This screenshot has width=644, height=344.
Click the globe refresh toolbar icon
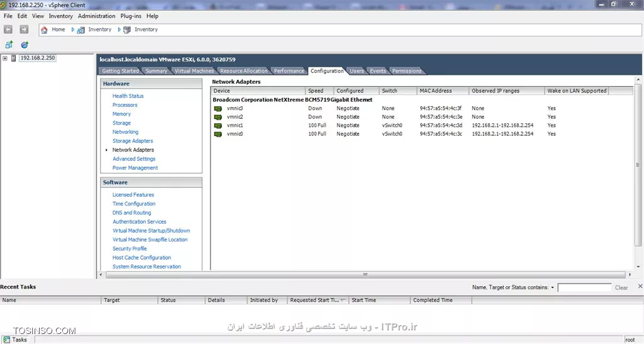(x=25, y=45)
